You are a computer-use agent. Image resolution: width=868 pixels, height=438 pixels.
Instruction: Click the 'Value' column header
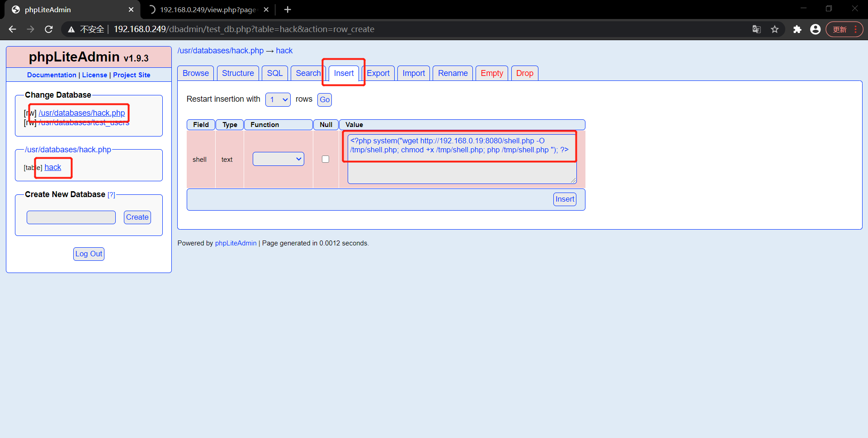[462, 125]
